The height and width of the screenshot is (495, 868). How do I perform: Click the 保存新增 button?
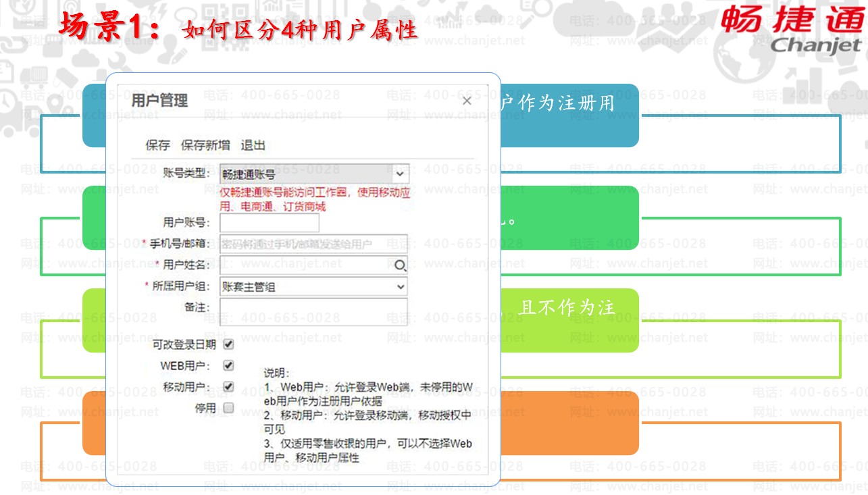(x=205, y=145)
